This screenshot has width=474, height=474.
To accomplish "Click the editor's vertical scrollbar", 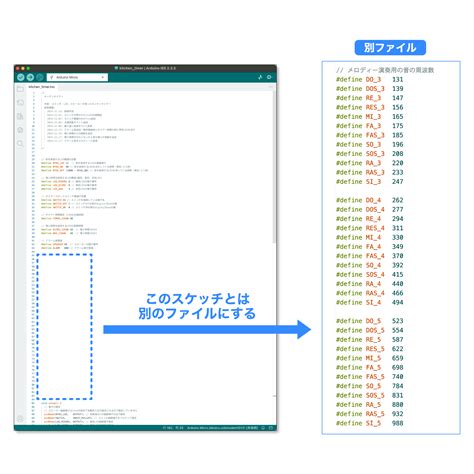I will (x=274, y=167).
